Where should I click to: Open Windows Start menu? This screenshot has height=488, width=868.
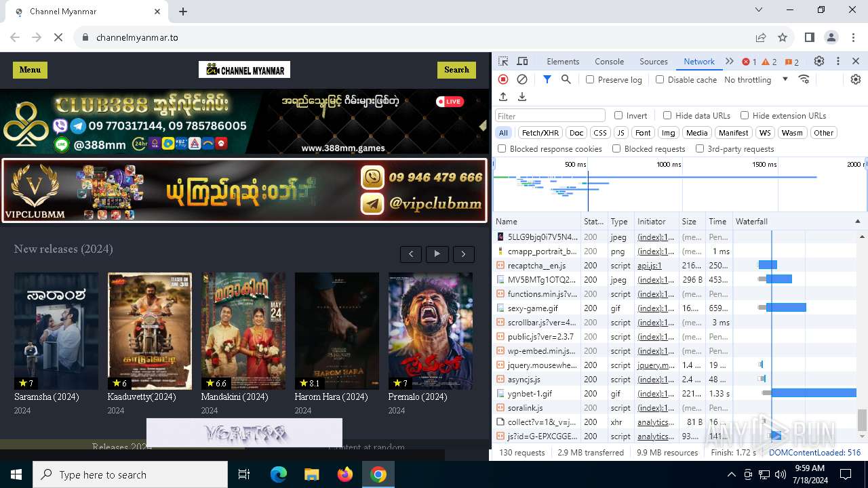[x=16, y=474]
